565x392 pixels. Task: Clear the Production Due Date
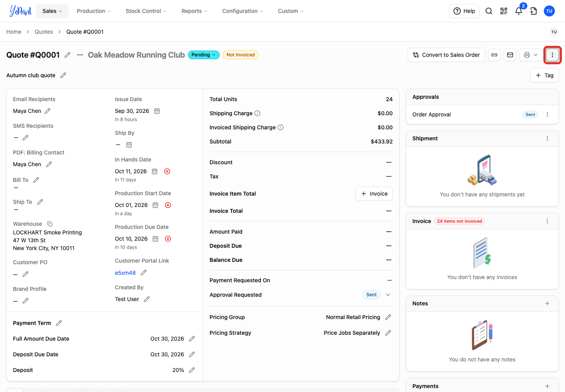pyautogui.click(x=168, y=239)
